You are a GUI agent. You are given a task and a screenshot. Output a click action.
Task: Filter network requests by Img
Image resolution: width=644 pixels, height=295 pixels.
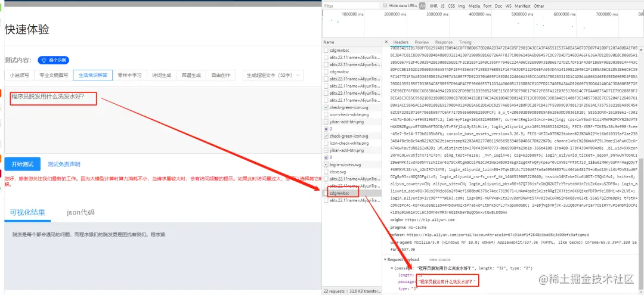coord(462,6)
